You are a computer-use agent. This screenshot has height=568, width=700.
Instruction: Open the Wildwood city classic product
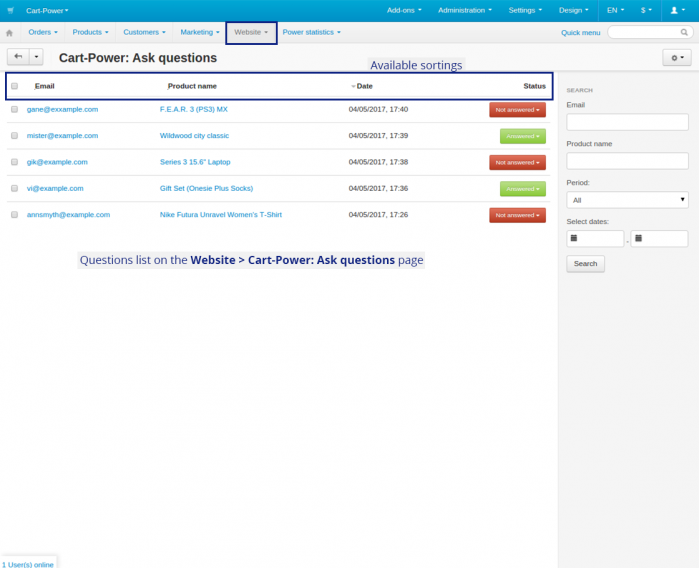click(x=194, y=136)
